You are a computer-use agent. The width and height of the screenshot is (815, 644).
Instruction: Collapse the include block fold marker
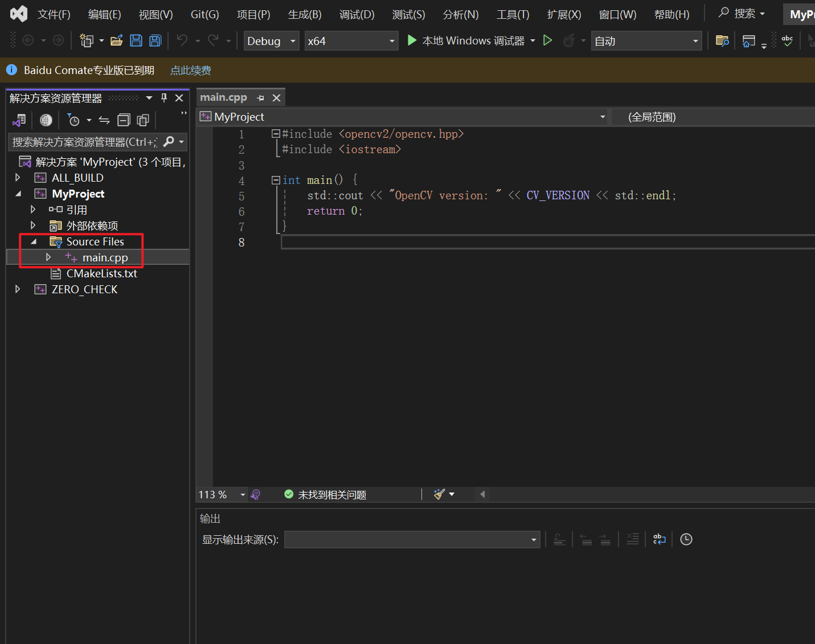(276, 134)
